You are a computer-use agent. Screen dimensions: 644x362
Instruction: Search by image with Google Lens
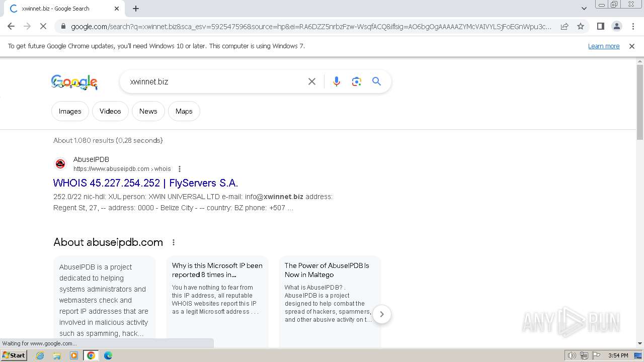tap(357, 81)
